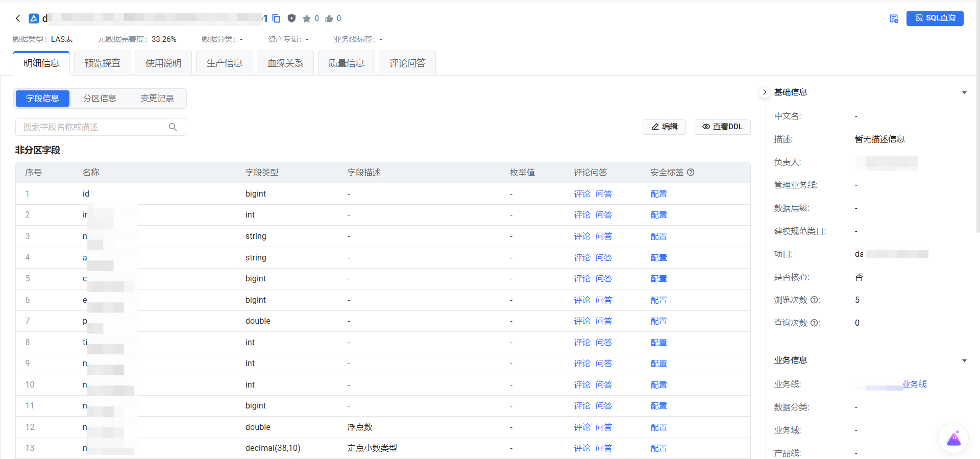
Task: Copy the table name with copy icon
Action: (276, 18)
